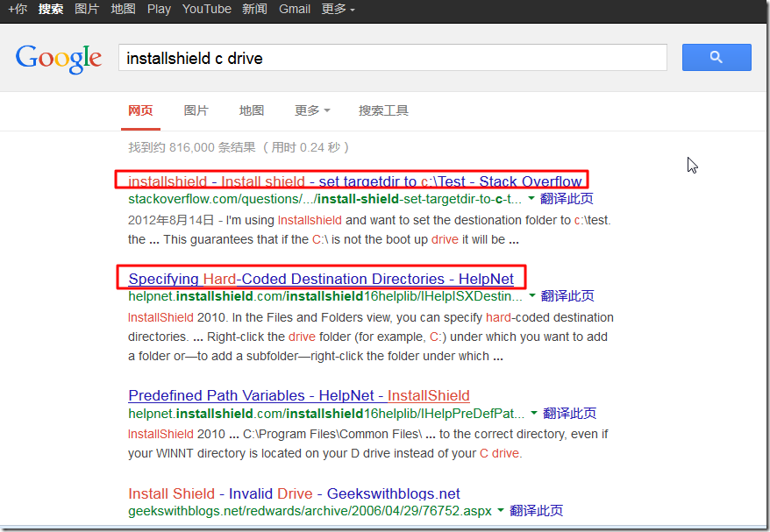Expand arrow beside IHelpPreDefPat URL

534,413
